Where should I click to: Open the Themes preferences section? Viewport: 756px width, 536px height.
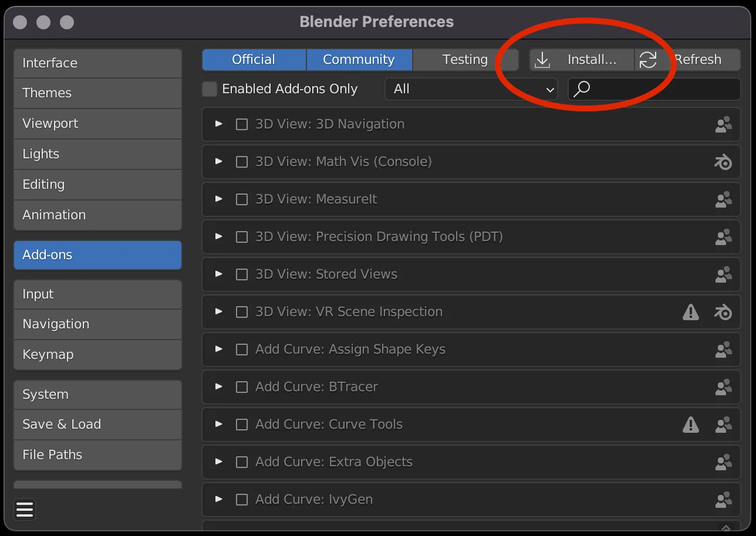pyautogui.click(x=97, y=93)
